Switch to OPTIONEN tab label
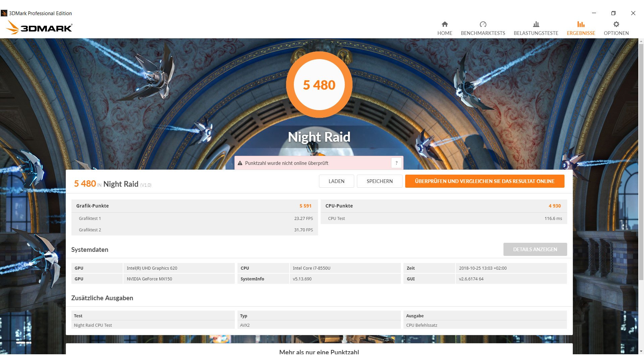The image size is (644, 363). tap(616, 33)
